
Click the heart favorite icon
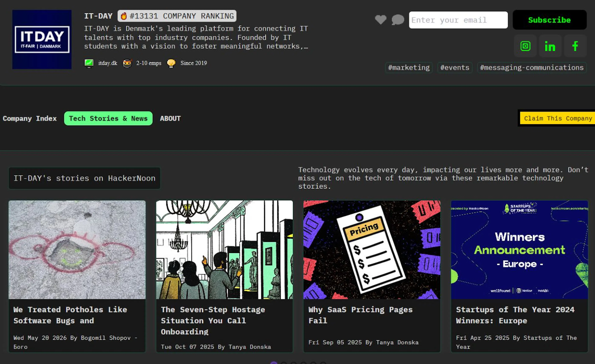pyautogui.click(x=381, y=20)
